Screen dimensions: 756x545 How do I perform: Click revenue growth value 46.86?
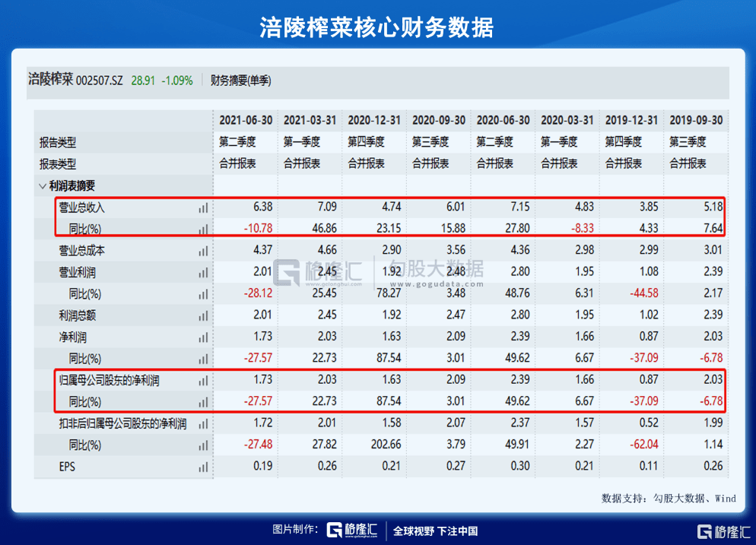(x=324, y=228)
